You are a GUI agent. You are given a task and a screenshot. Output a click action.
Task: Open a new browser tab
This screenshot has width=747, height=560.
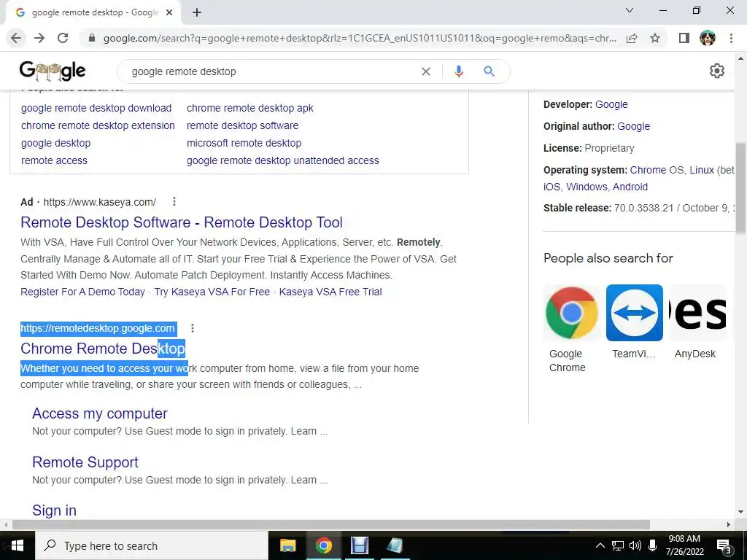pos(197,12)
